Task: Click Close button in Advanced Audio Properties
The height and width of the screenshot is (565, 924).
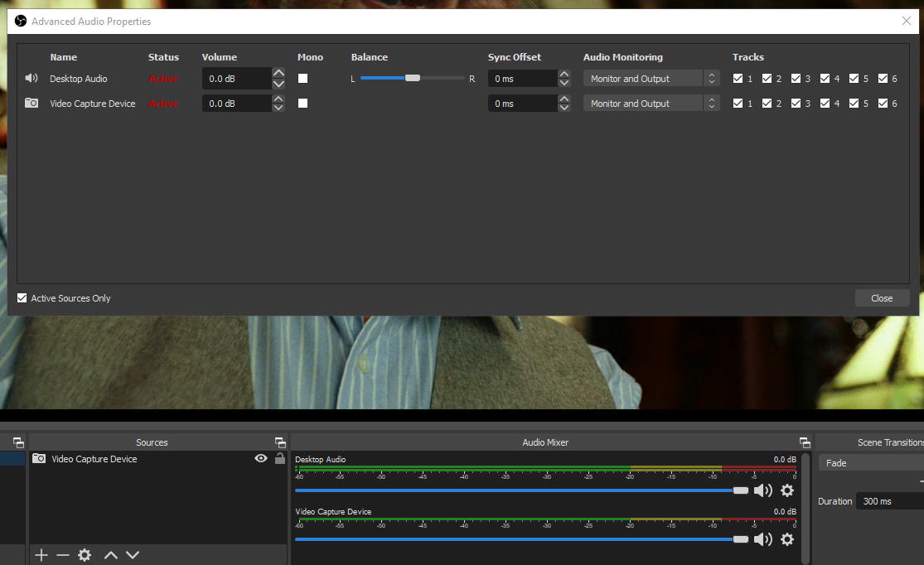Action: click(x=882, y=298)
